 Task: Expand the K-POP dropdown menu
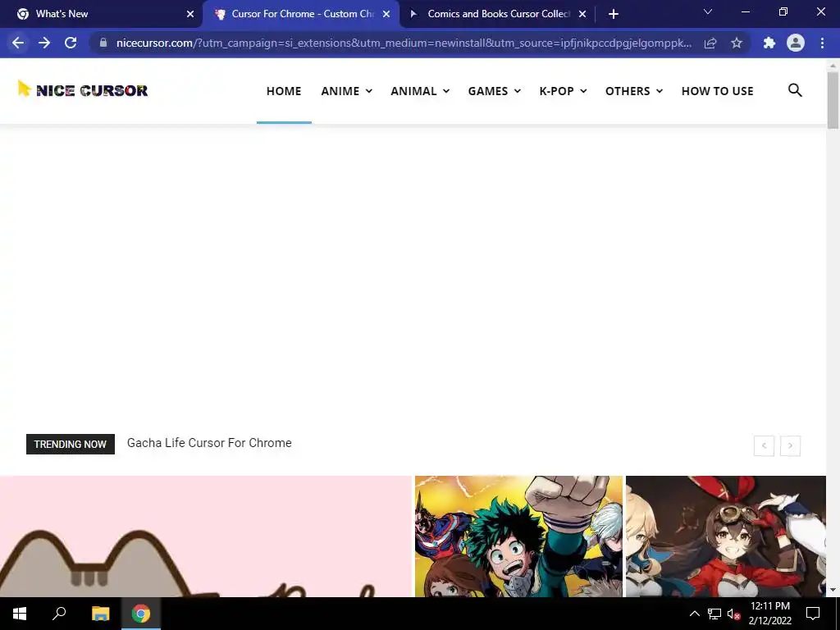coord(563,91)
